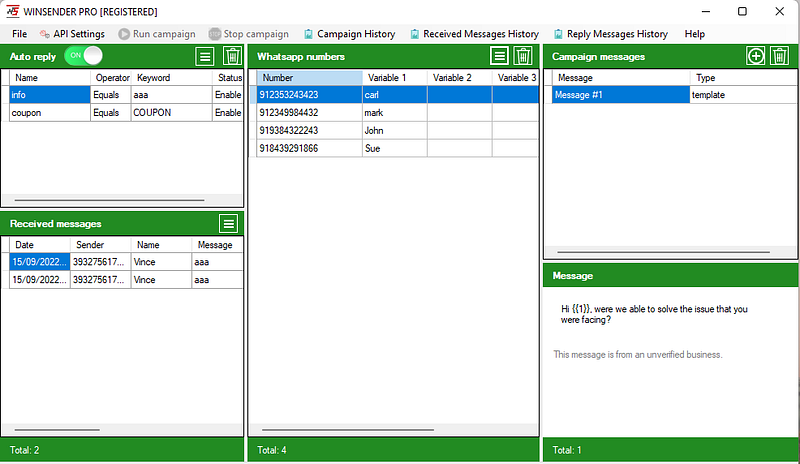Screen dimensions: 800x464
Task: Toggle the Auto reply ON switch
Action: (83, 56)
